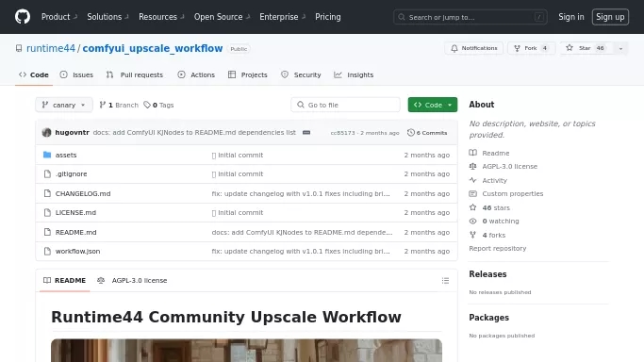644x362 pixels.
Task: Click the watching eye icon
Action: click(473, 222)
